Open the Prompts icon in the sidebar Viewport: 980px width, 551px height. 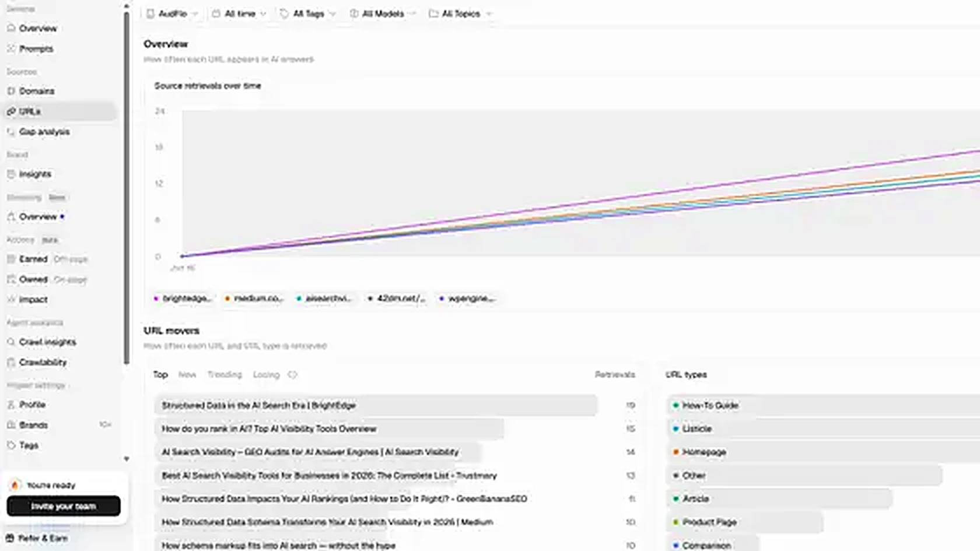coord(11,49)
